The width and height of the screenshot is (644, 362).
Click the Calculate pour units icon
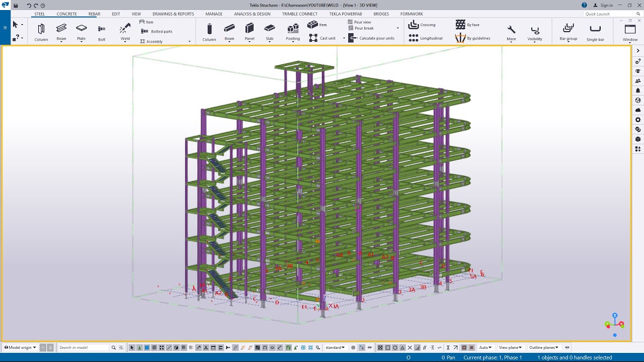coord(353,38)
